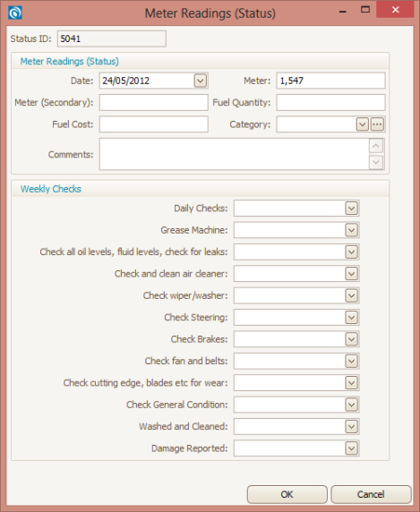Open Check Steering dropdown arrow
This screenshot has height=512, width=420.
point(351,318)
